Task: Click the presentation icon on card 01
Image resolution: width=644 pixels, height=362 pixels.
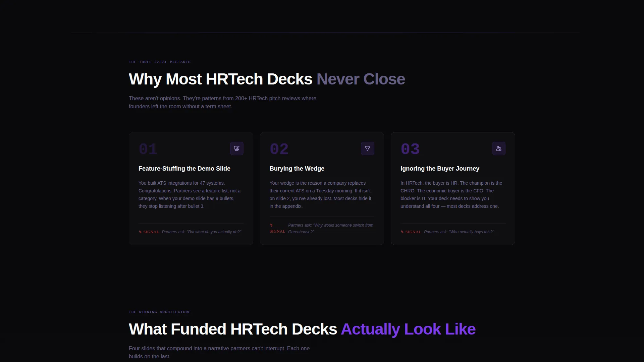Action: pyautogui.click(x=237, y=148)
